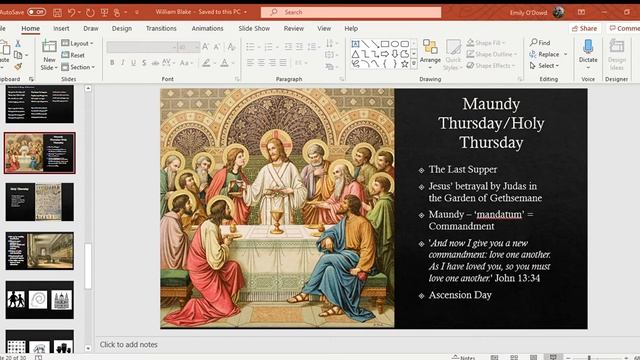Click the New Slide button

pos(49,55)
